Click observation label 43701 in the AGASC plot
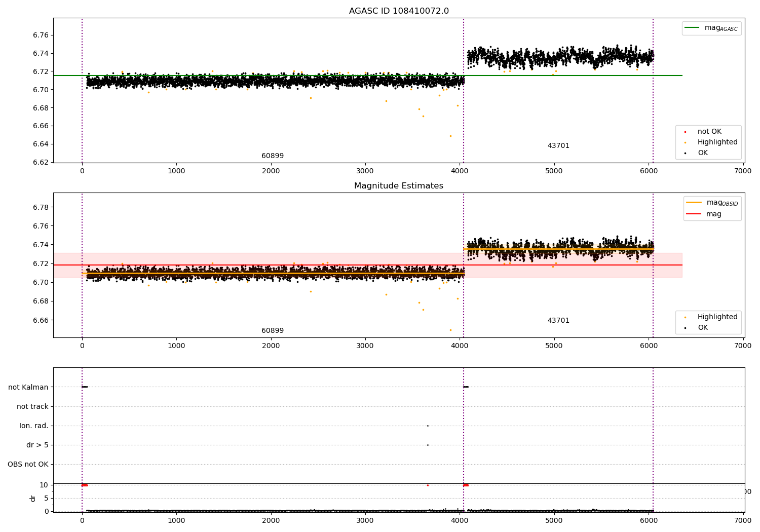The width and height of the screenshot is (760, 532). tap(558, 146)
